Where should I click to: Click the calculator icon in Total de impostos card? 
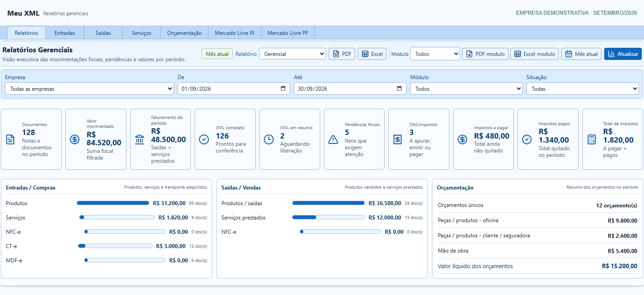[592, 139]
